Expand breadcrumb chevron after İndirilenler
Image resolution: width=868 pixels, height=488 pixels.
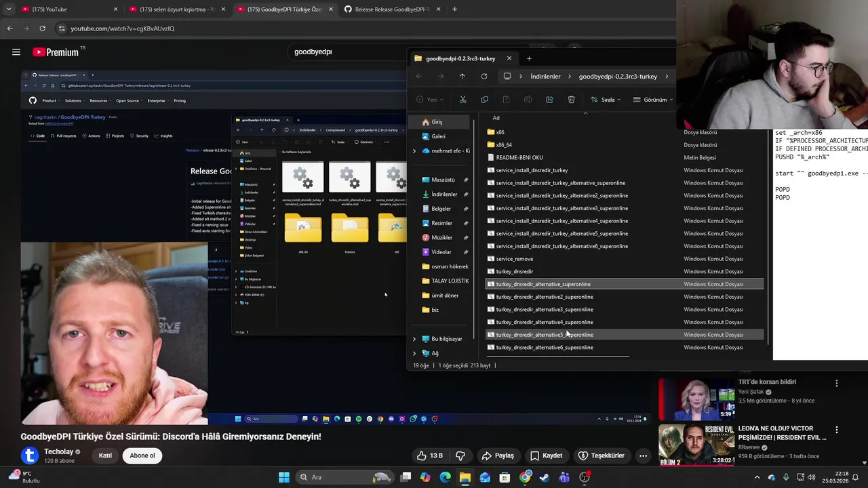570,77
